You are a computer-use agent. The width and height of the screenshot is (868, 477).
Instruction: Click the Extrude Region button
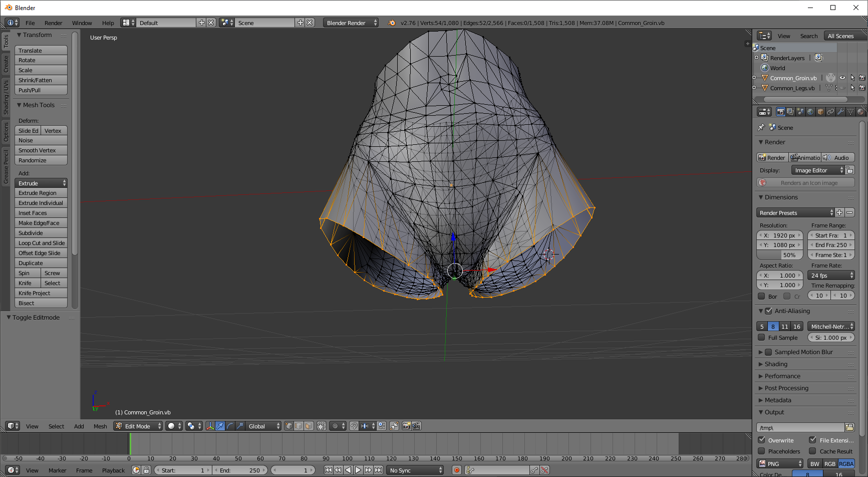(x=41, y=193)
